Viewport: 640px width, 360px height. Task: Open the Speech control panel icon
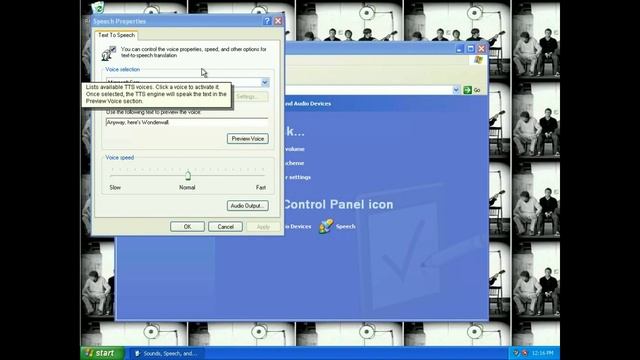[x=326, y=226]
